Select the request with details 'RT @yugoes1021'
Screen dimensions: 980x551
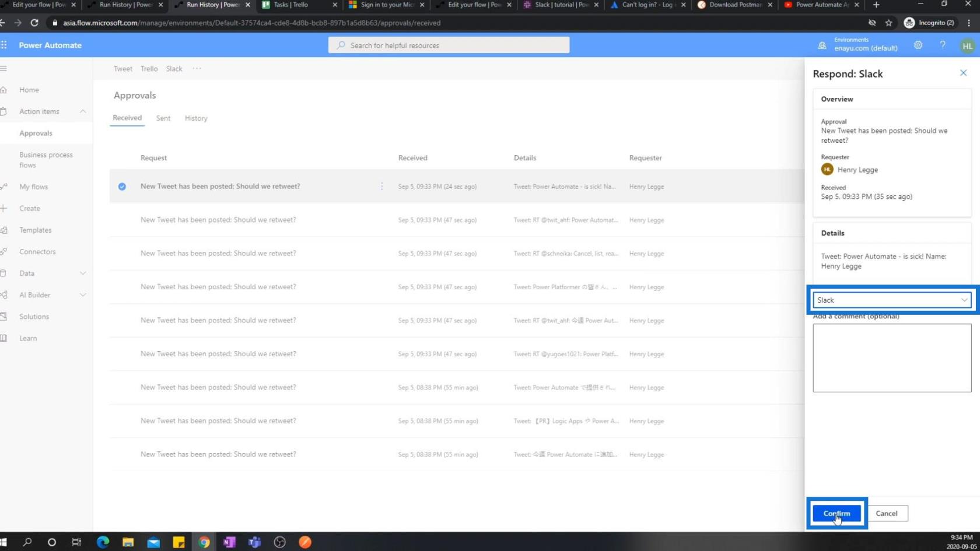[457, 353]
